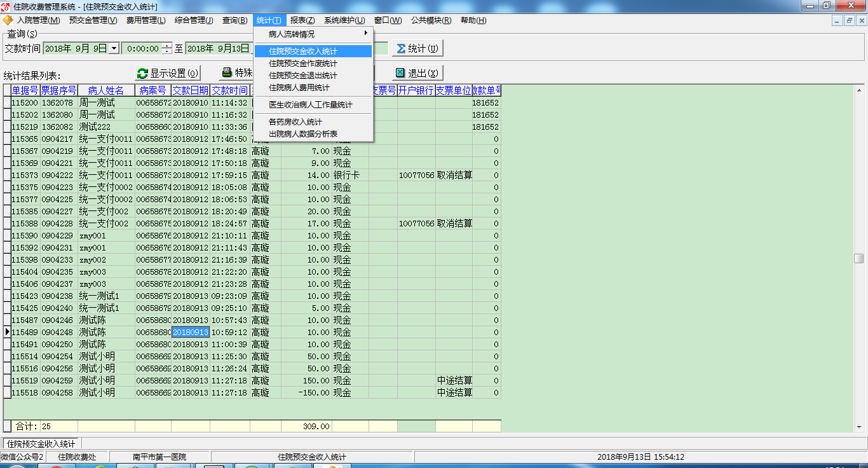
Task: Select patient zmy002 in row 115398
Action: [106, 259]
